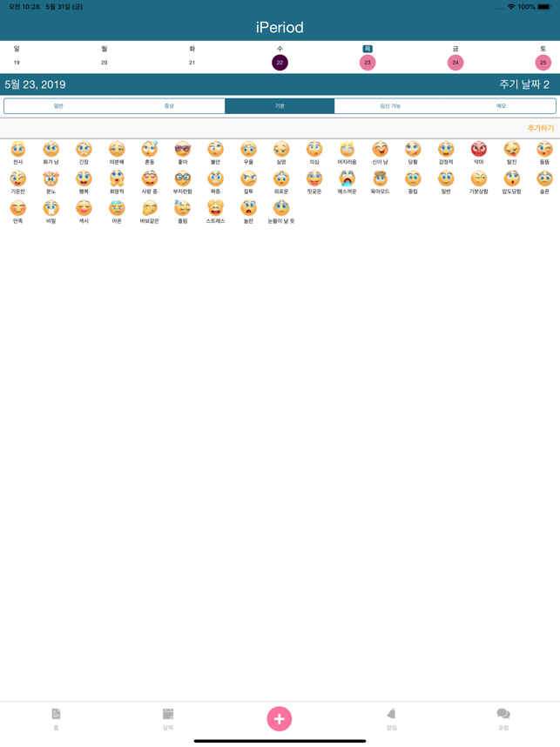The height and width of the screenshot is (747, 560).
Task: Tap the 스트레스 (stress) mood emoji
Action: click(x=215, y=210)
